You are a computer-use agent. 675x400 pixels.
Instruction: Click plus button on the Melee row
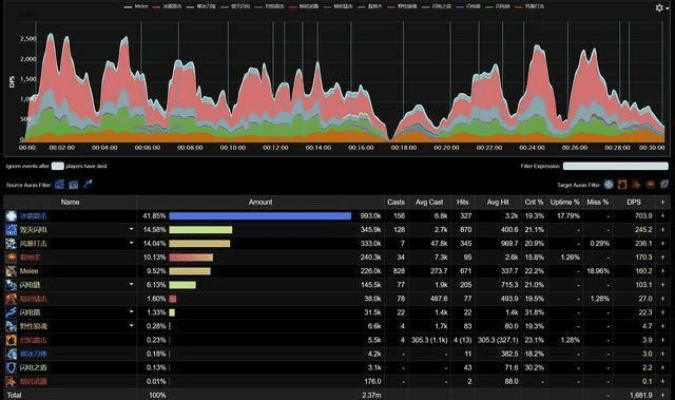tap(663, 270)
